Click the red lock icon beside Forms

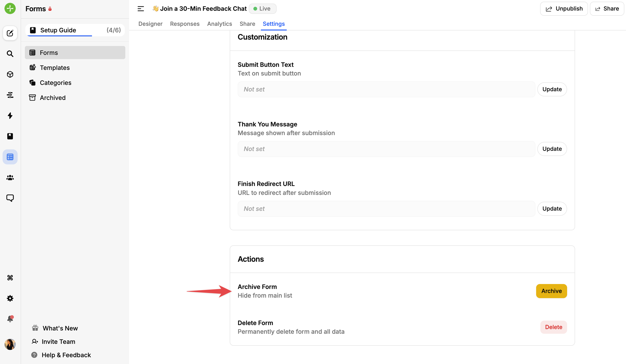[50, 9]
